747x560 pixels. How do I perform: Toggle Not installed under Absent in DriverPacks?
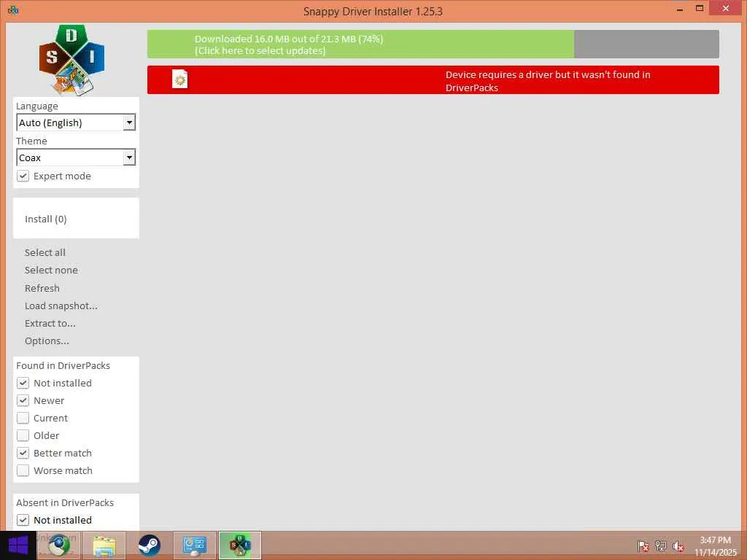coord(23,521)
